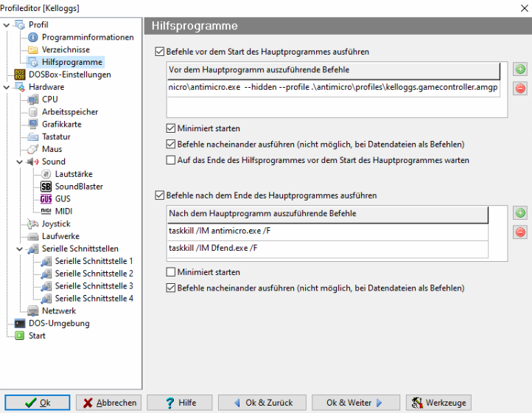Viewport: 532px width, 413px height.
Task: Enable 'Auf das Ende des Hilfsprogrammes' waiting option
Action: 172,160
